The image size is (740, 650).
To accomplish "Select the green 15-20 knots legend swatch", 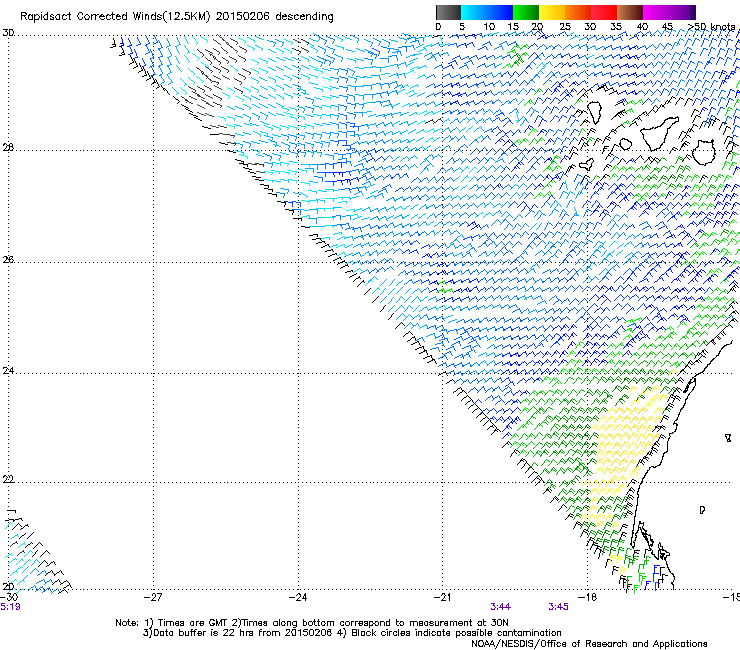I will (x=526, y=12).
